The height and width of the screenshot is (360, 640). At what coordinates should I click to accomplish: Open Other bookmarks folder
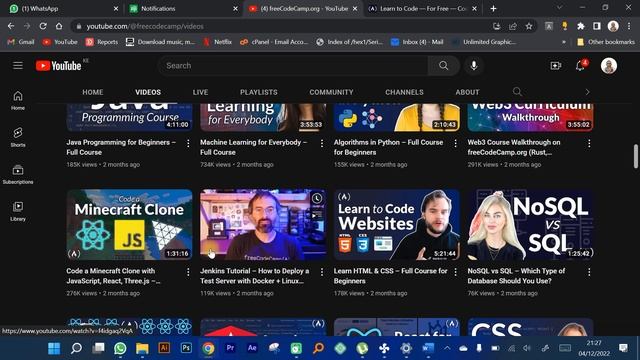click(x=606, y=42)
